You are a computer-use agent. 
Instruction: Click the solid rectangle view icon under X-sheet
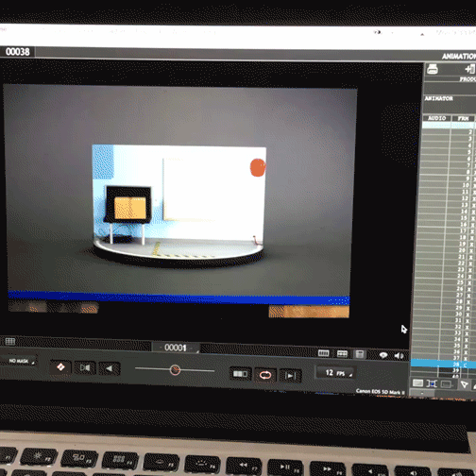coord(417,382)
